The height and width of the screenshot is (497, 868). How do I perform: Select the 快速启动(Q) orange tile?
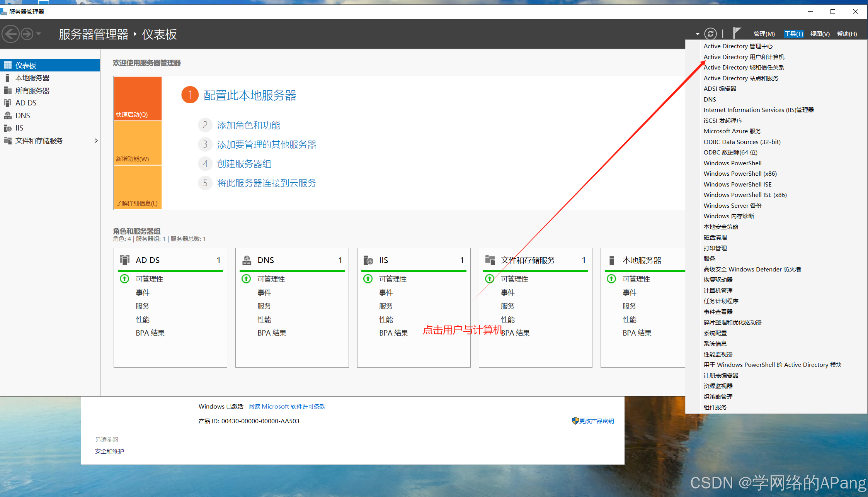tap(138, 98)
